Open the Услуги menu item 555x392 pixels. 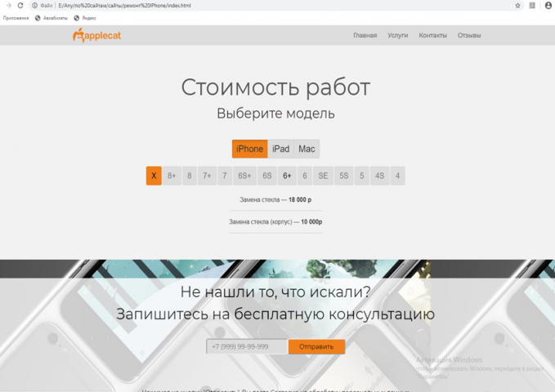(x=397, y=35)
